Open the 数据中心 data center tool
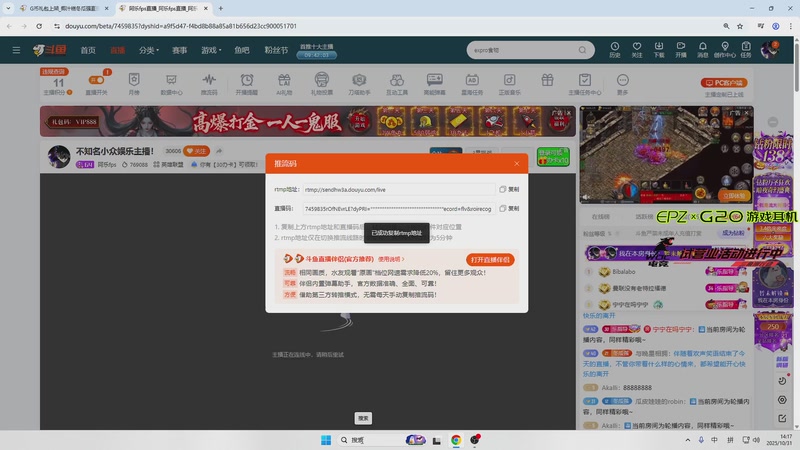 point(171,84)
